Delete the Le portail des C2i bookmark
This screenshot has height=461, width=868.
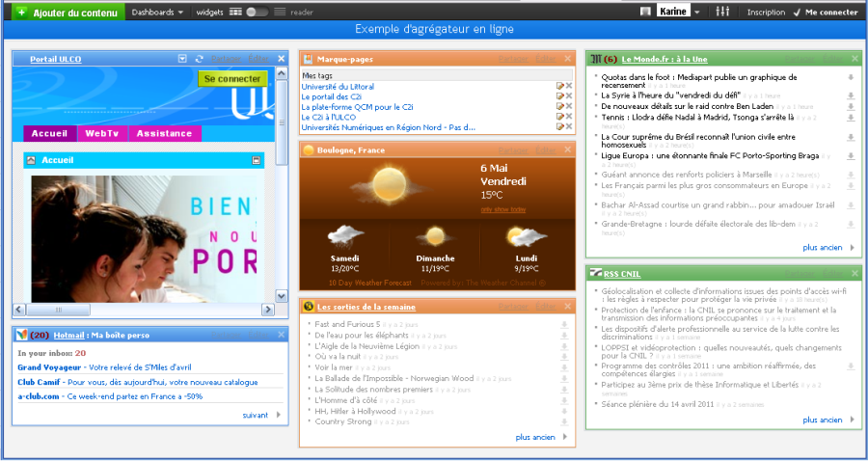click(x=569, y=96)
